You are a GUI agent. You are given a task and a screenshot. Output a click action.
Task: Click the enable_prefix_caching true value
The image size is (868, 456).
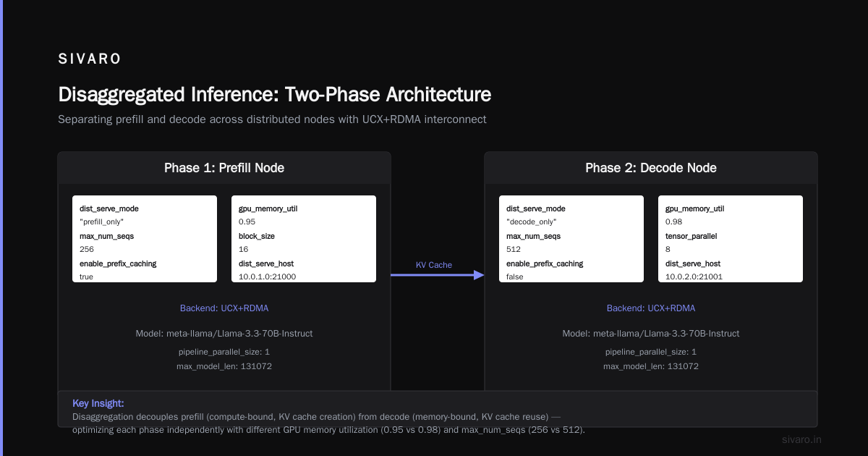87,277
